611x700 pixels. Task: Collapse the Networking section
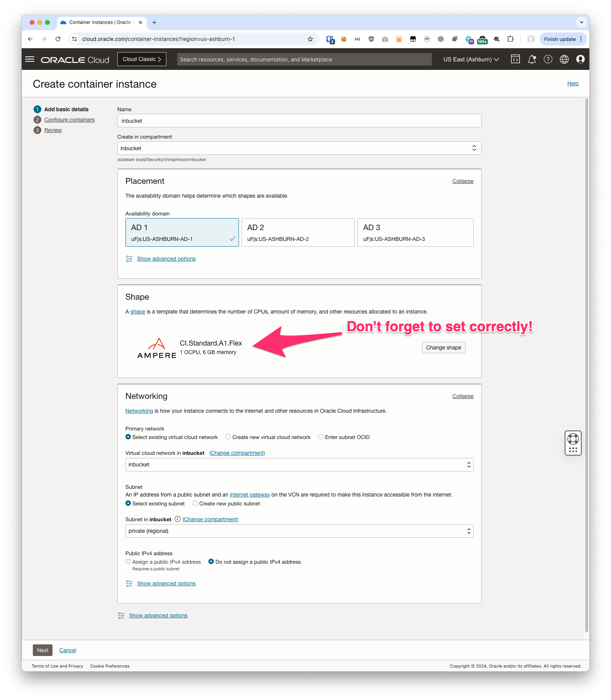[463, 397]
